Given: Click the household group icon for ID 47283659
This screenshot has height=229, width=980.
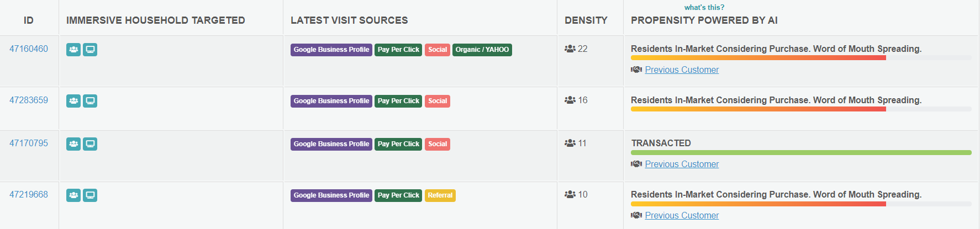Looking at the screenshot, I should coord(73,101).
